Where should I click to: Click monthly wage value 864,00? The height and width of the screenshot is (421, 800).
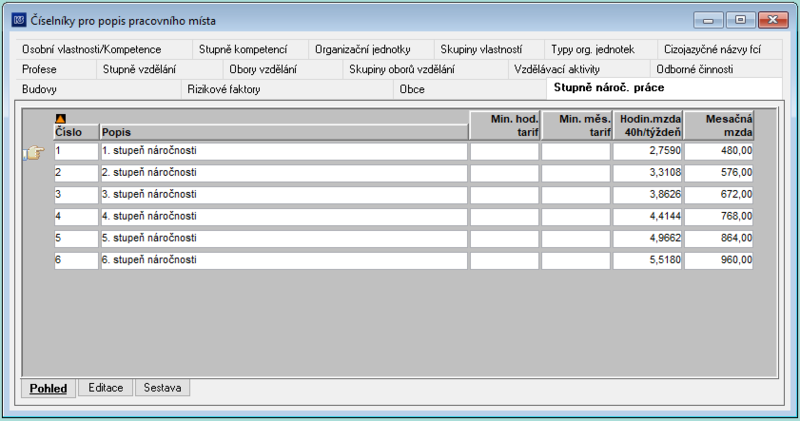(x=719, y=239)
